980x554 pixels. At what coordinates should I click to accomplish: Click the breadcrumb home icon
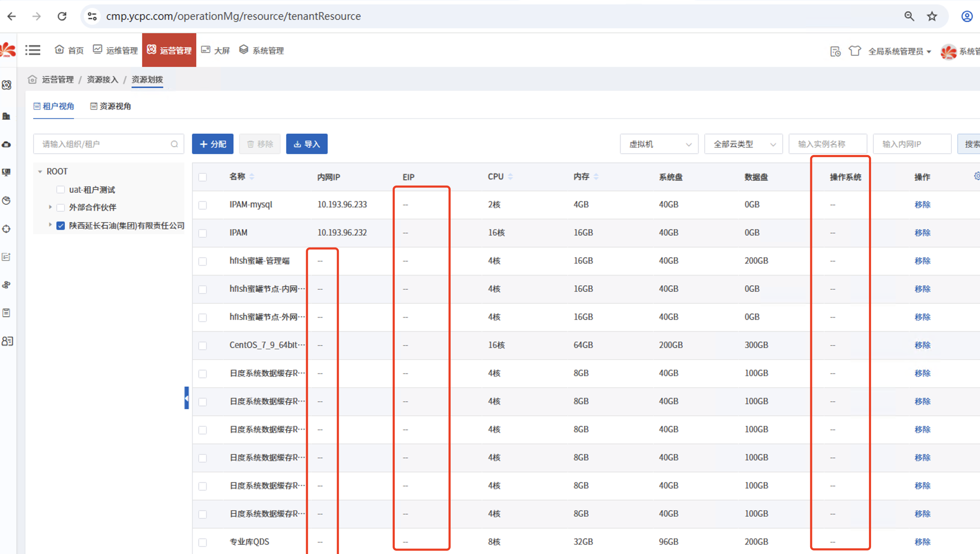click(32, 79)
